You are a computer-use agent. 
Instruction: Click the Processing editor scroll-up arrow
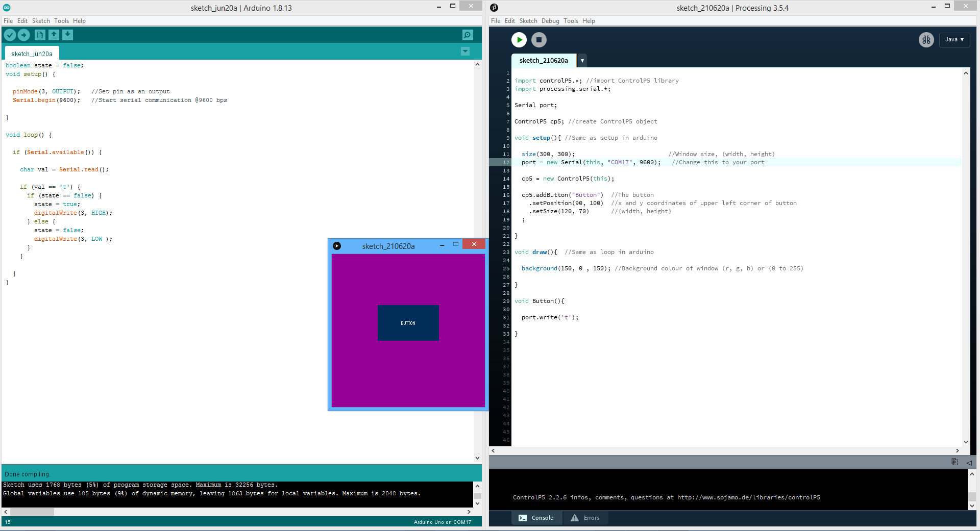[966, 73]
